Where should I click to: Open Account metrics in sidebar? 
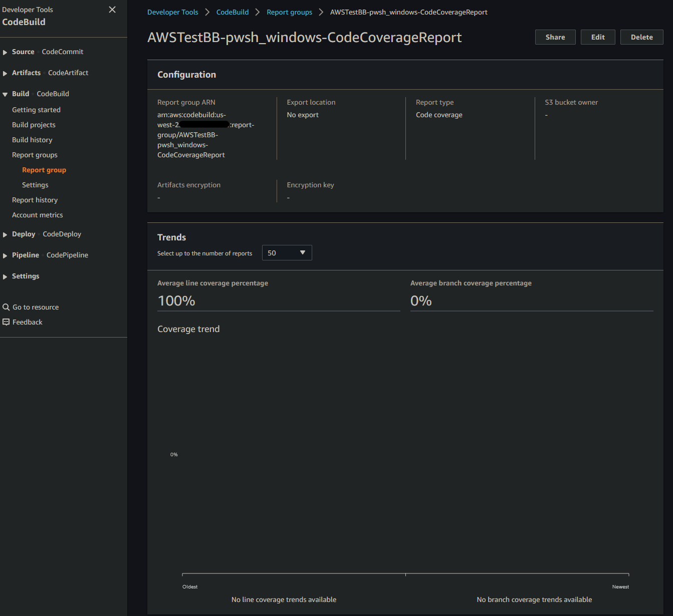38,215
